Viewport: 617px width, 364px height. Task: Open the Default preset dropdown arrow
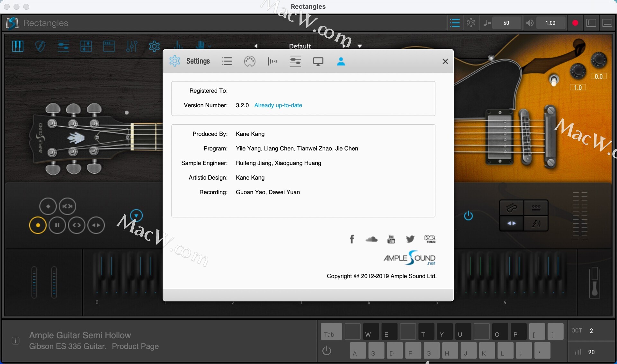(x=360, y=46)
